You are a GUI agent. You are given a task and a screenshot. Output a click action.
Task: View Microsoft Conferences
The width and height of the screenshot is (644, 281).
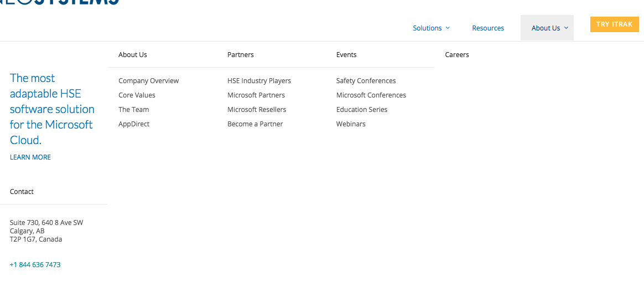[x=371, y=95]
